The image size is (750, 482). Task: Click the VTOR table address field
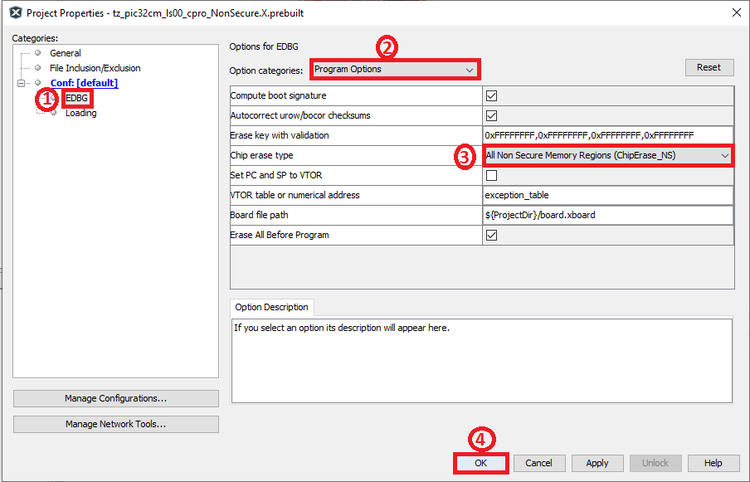tap(607, 195)
